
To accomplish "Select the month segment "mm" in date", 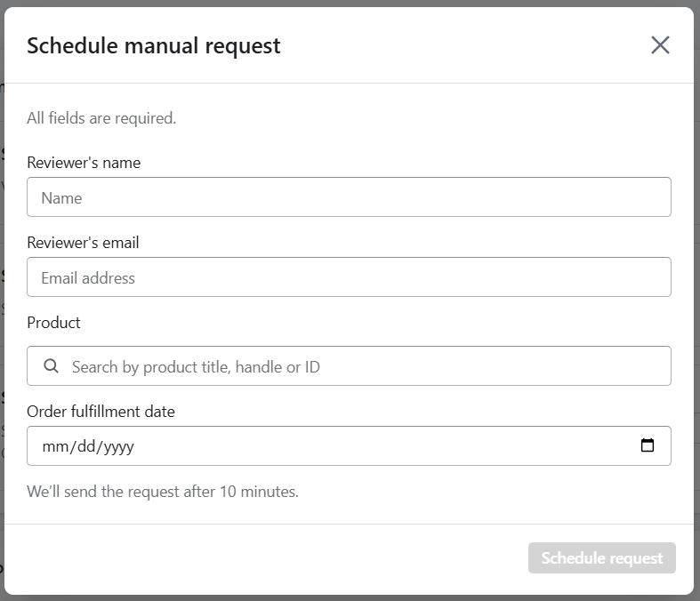I will (54, 446).
